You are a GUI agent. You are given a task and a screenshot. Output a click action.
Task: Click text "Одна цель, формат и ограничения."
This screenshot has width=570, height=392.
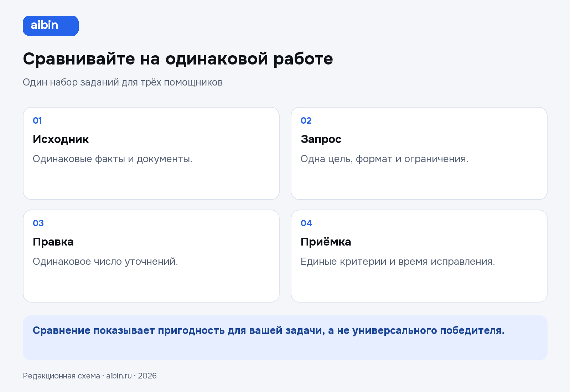(384, 159)
